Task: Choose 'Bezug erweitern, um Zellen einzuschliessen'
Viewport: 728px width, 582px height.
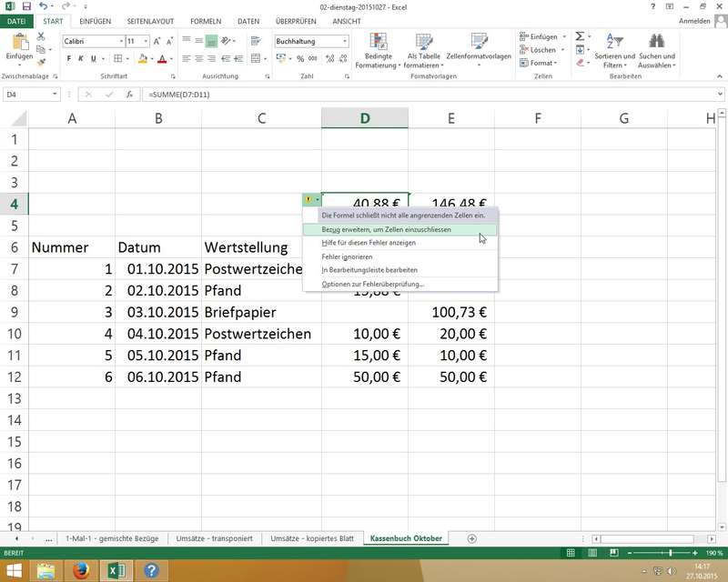Action: (386, 230)
